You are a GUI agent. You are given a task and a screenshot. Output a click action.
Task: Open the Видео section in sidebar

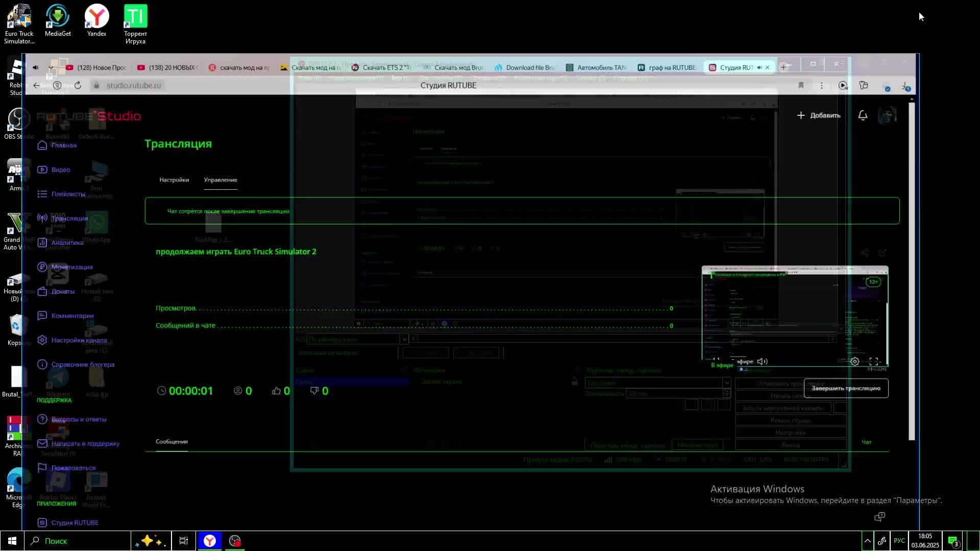click(x=54, y=169)
